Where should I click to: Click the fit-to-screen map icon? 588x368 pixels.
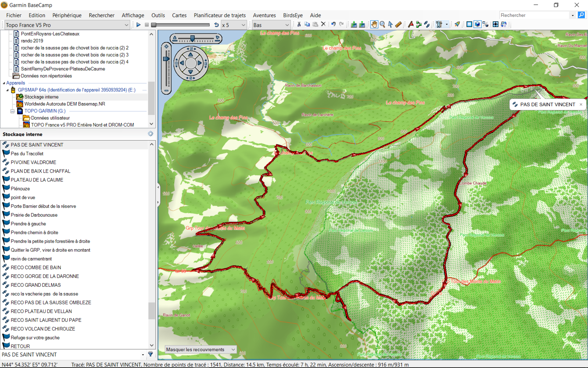tap(495, 24)
